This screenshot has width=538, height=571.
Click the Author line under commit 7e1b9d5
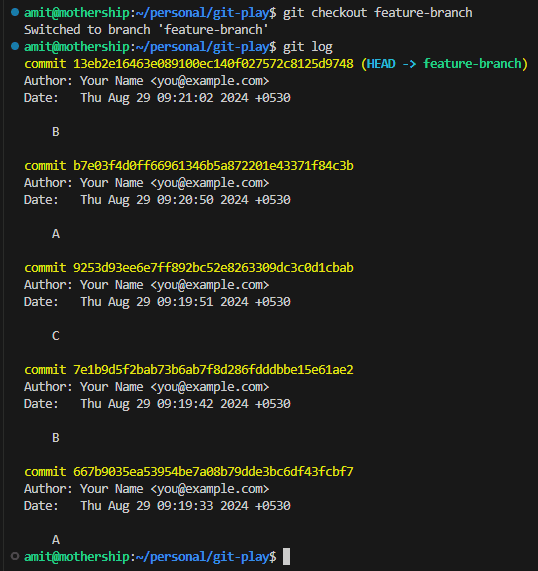click(x=146, y=387)
